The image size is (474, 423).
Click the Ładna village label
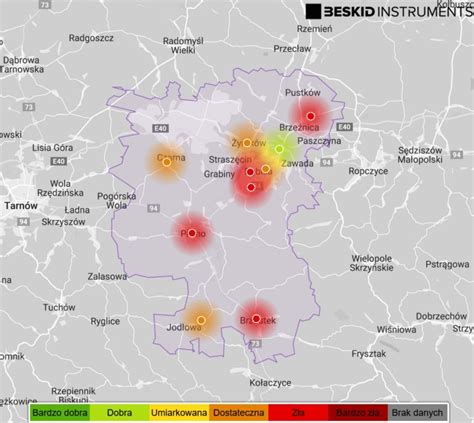77,210
